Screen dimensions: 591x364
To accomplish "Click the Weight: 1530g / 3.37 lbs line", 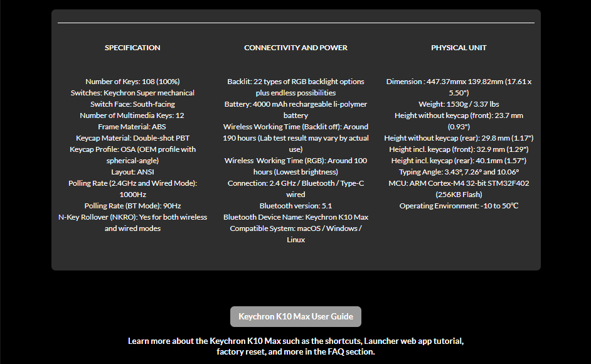I will click(x=459, y=104).
